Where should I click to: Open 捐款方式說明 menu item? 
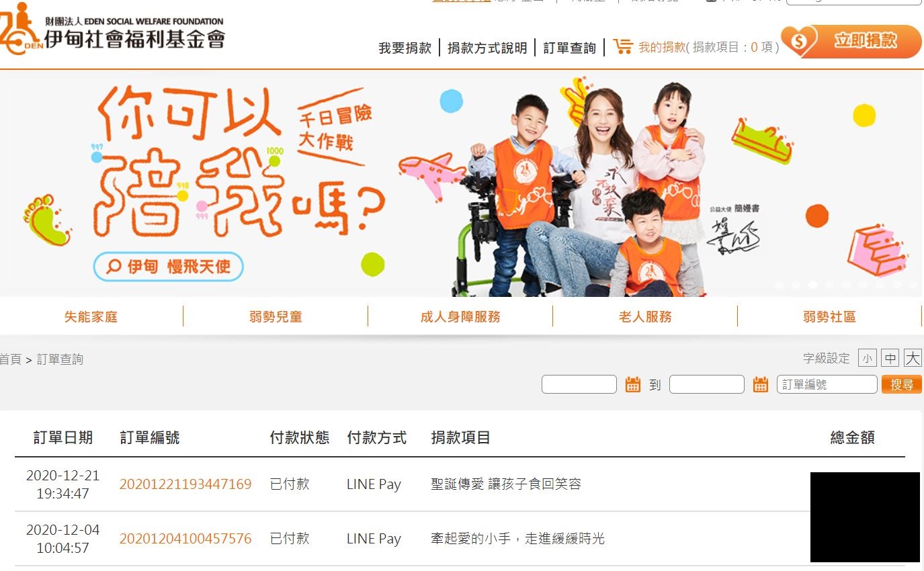coord(487,48)
